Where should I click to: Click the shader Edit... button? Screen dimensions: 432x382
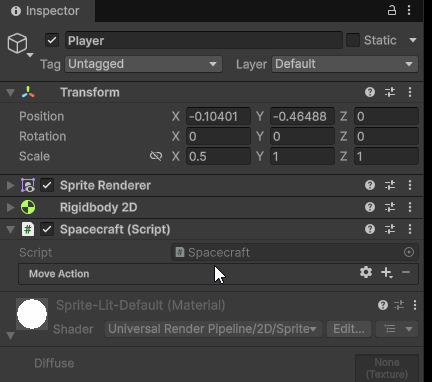[x=349, y=329]
